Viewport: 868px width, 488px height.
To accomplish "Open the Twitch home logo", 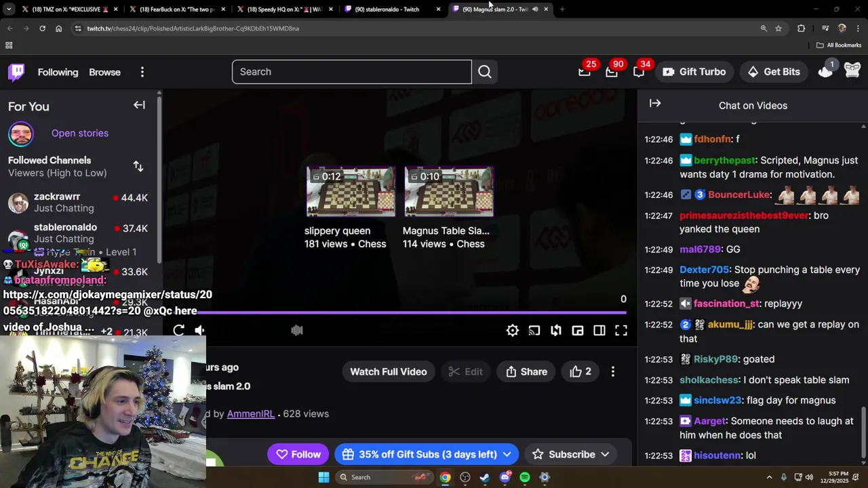I will tap(16, 72).
